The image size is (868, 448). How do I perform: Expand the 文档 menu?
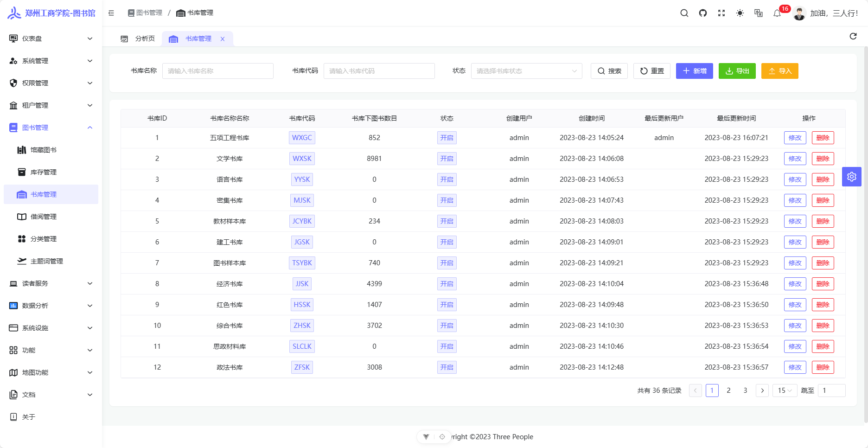[51, 395]
